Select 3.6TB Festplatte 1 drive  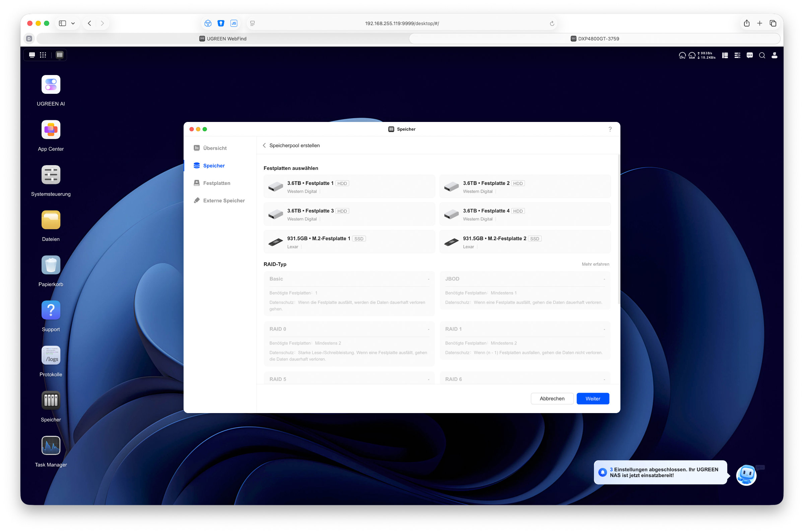(349, 187)
